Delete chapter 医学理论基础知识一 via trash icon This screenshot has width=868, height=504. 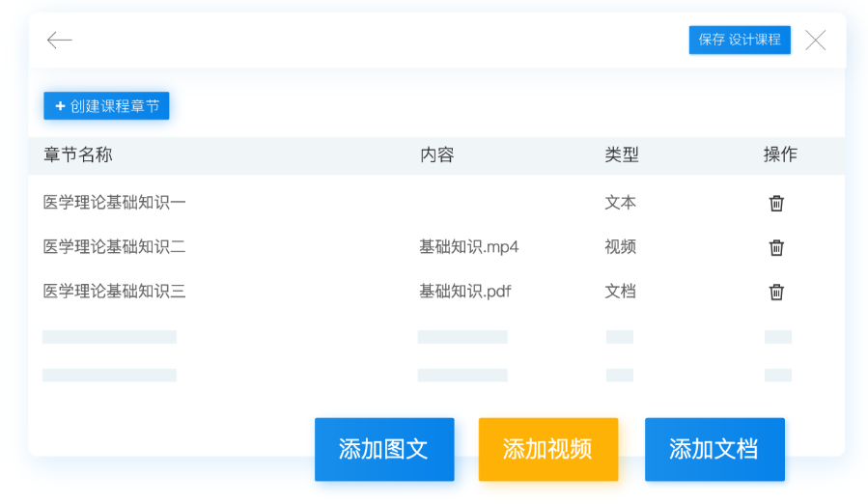pos(776,203)
